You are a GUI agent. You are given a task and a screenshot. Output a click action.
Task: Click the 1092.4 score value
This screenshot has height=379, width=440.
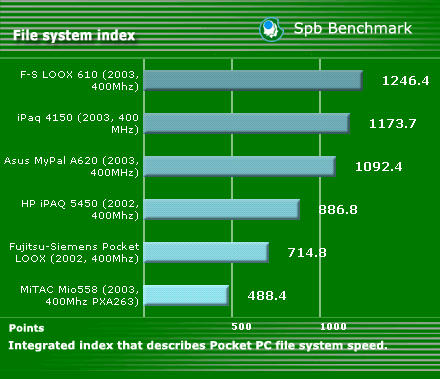coord(379,167)
